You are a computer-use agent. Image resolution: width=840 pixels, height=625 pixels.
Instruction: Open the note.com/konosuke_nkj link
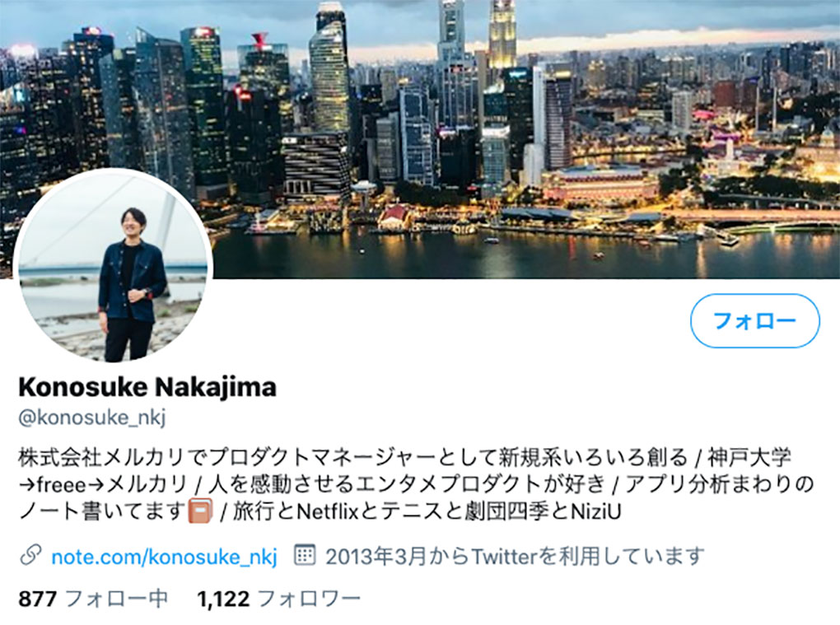(x=164, y=557)
